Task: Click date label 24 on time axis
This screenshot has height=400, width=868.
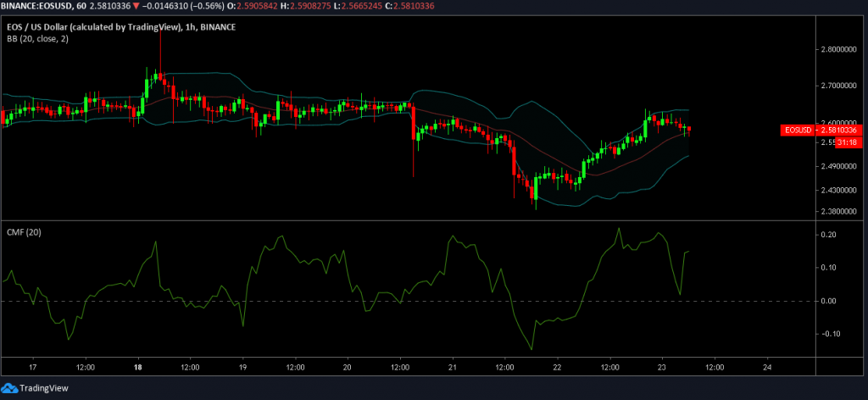Action: click(767, 367)
